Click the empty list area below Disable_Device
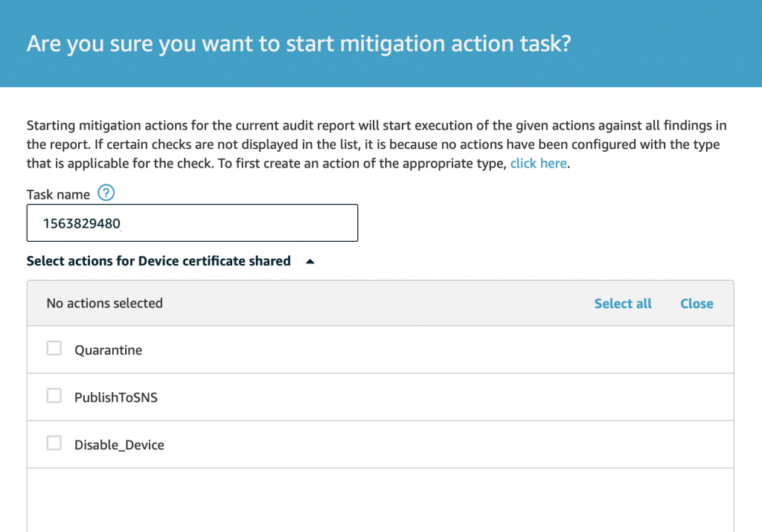Viewport: 762px width, 532px height. (380, 499)
